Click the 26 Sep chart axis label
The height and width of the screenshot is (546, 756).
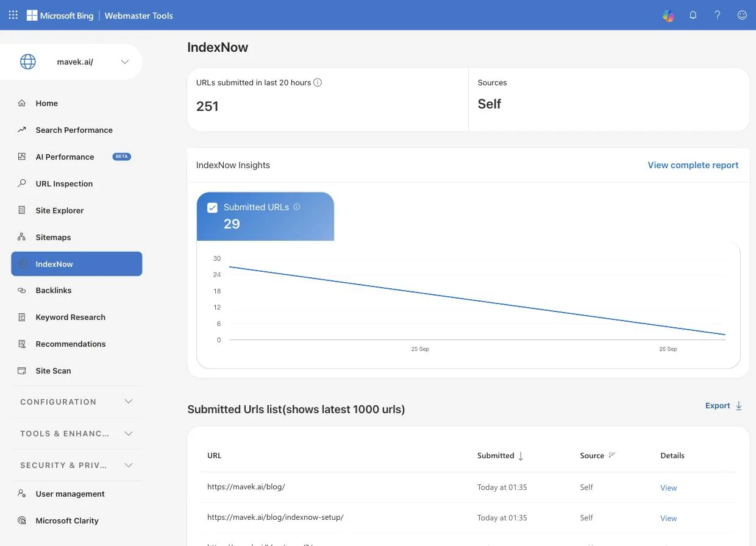tap(668, 349)
